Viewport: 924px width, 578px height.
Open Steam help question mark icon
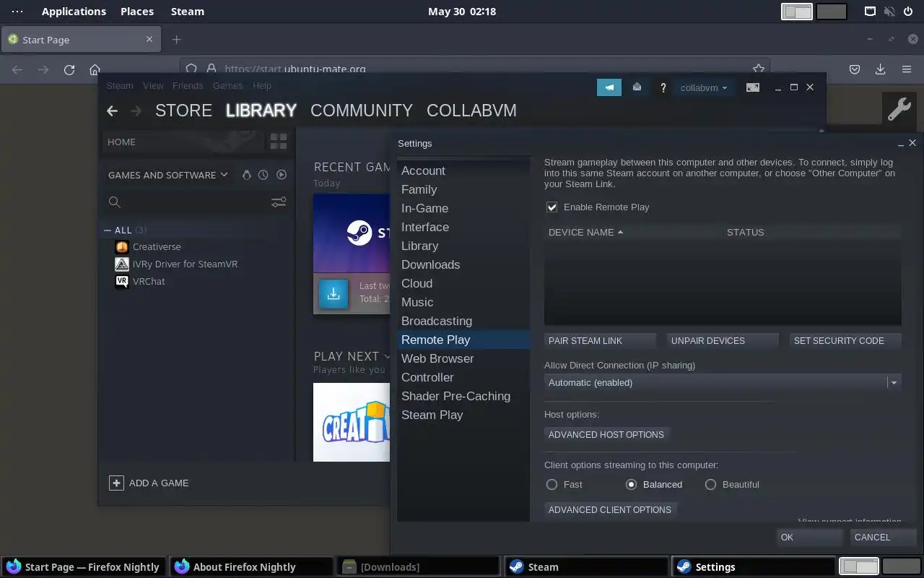(663, 87)
